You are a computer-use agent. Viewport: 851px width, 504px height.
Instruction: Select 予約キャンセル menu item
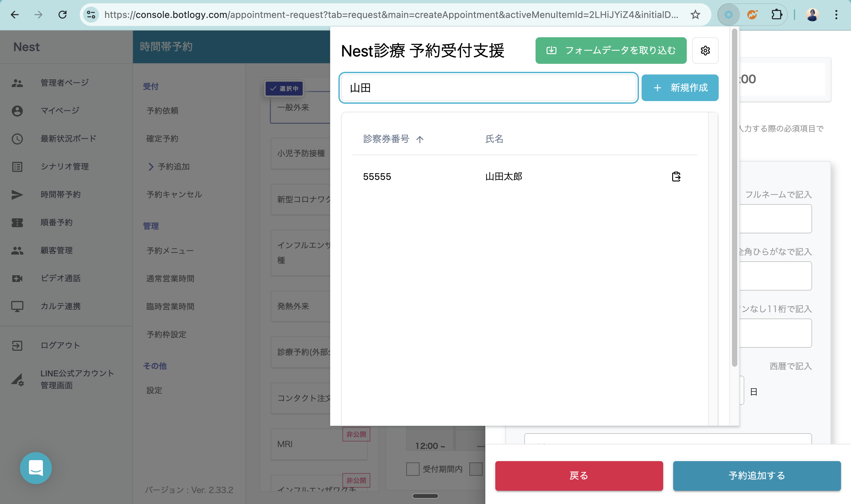click(174, 194)
